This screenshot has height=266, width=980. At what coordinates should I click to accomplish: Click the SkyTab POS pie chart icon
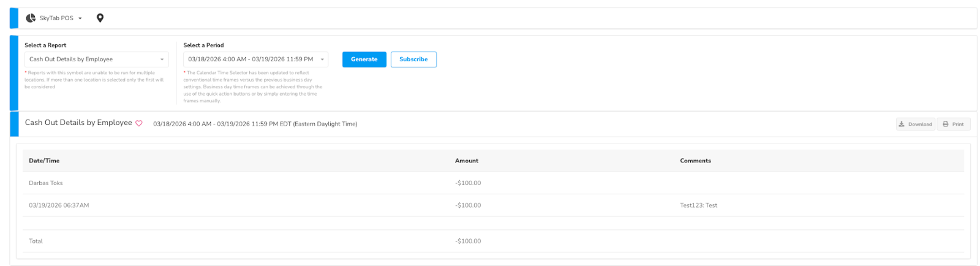[x=31, y=18]
